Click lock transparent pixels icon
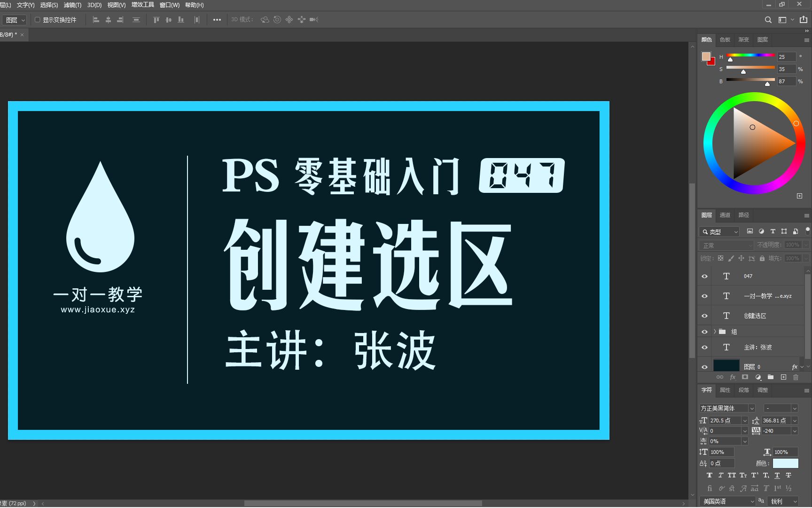Image resolution: width=812 pixels, height=508 pixels. click(720, 258)
